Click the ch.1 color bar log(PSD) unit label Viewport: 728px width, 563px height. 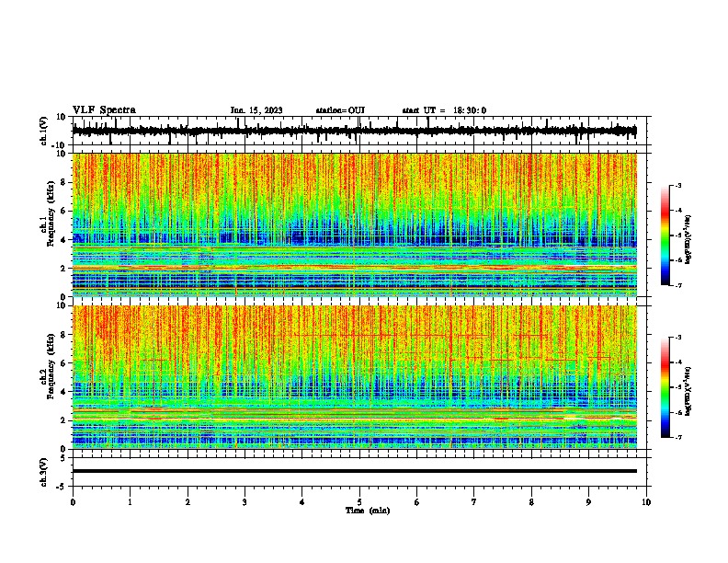tap(689, 239)
